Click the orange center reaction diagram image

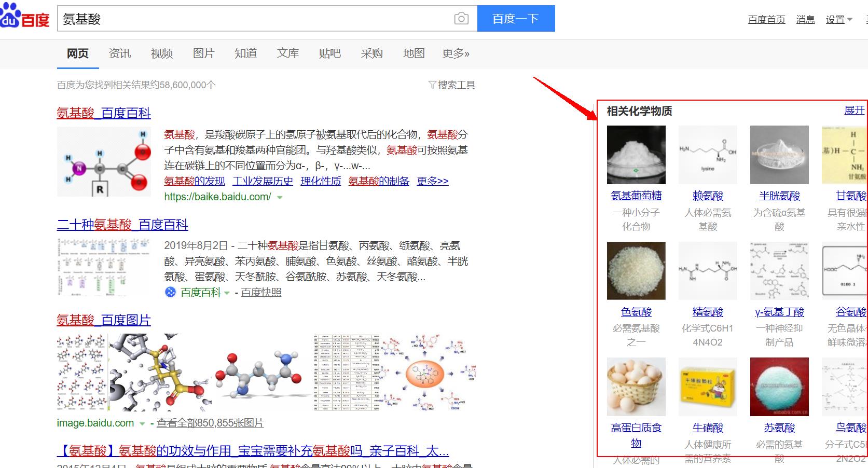point(427,373)
